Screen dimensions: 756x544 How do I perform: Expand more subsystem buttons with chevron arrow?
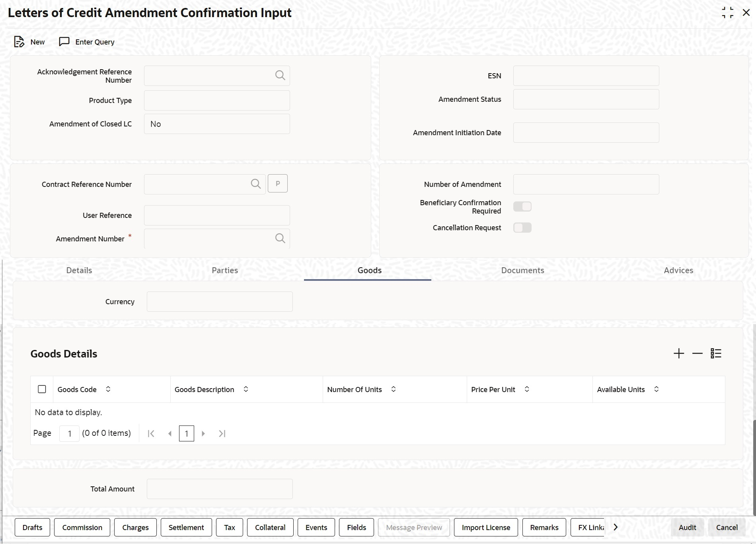pyautogui.click(x=616, y=527)
